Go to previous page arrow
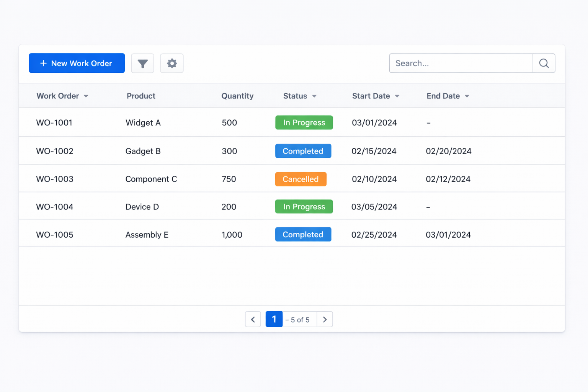 (x=253, y=319)
